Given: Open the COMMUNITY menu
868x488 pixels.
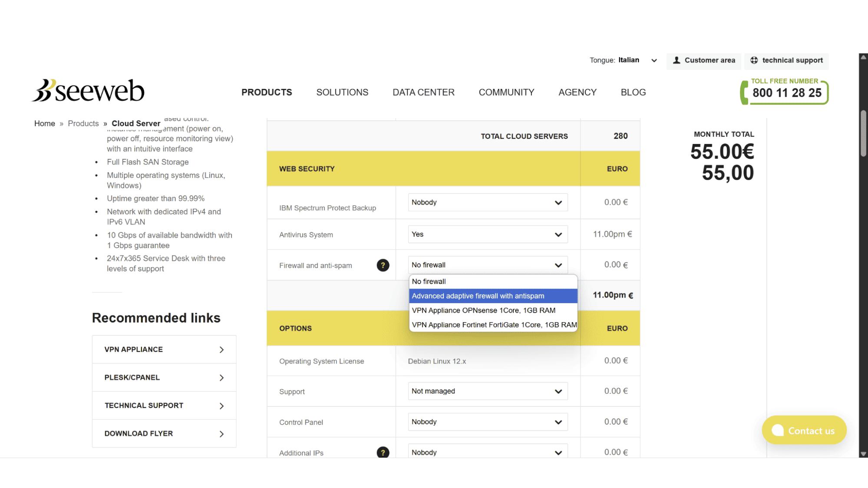Looking at the screenshot, I should [x=506, y=92].
